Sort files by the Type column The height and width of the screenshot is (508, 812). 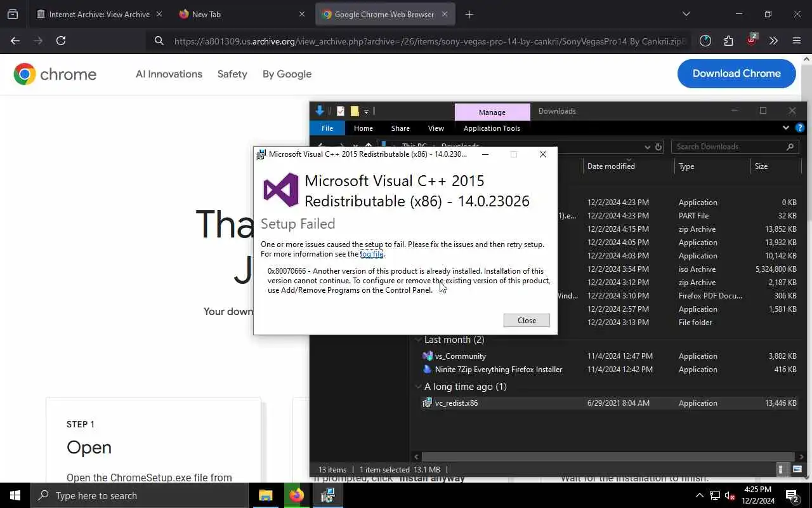click(x=712, y=166)
